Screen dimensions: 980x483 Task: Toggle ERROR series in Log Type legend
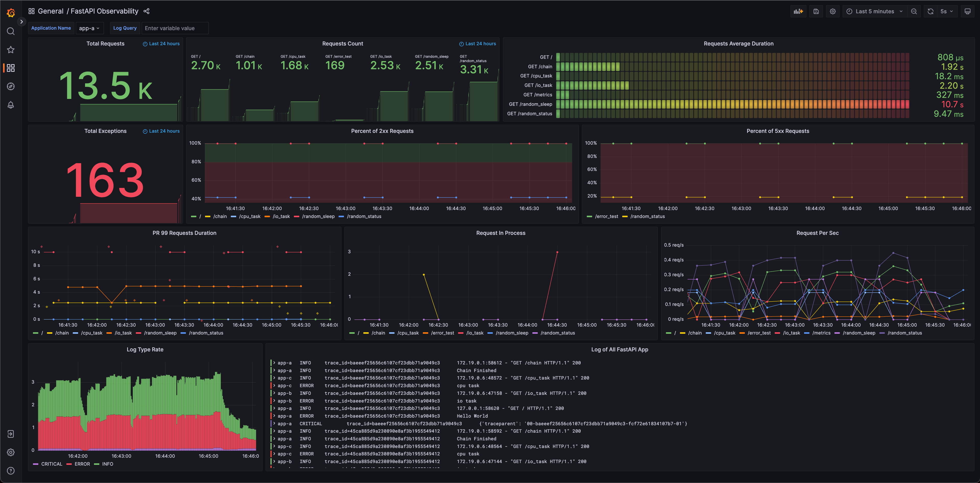[x=82, y=464]
